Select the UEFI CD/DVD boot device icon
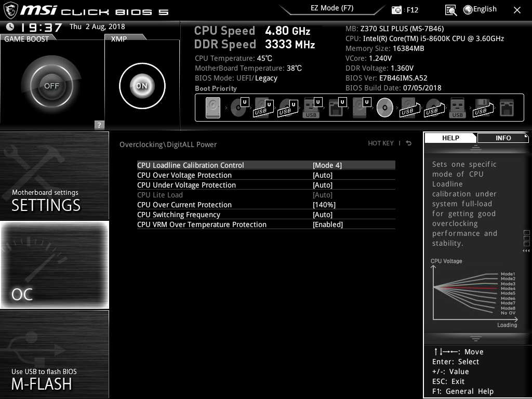 click(239, 108)
